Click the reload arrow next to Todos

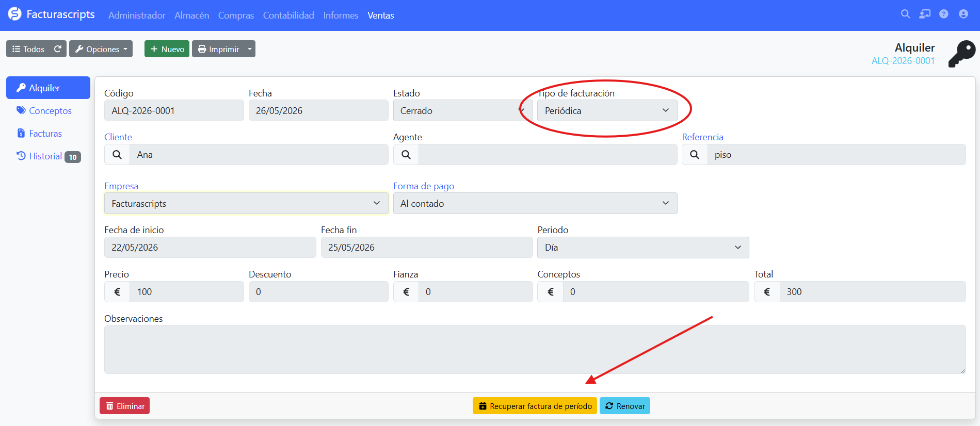click(x=58, y=49)
